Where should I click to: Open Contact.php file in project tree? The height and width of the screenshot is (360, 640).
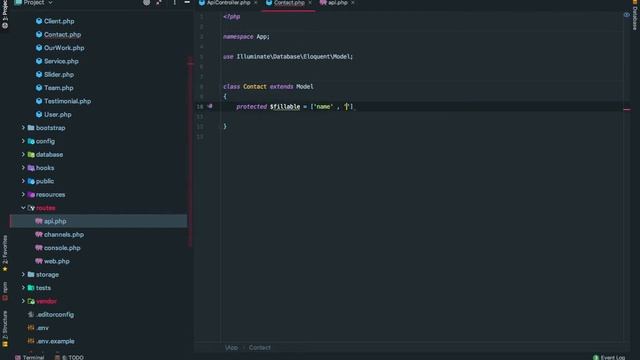tap(62, 35)
